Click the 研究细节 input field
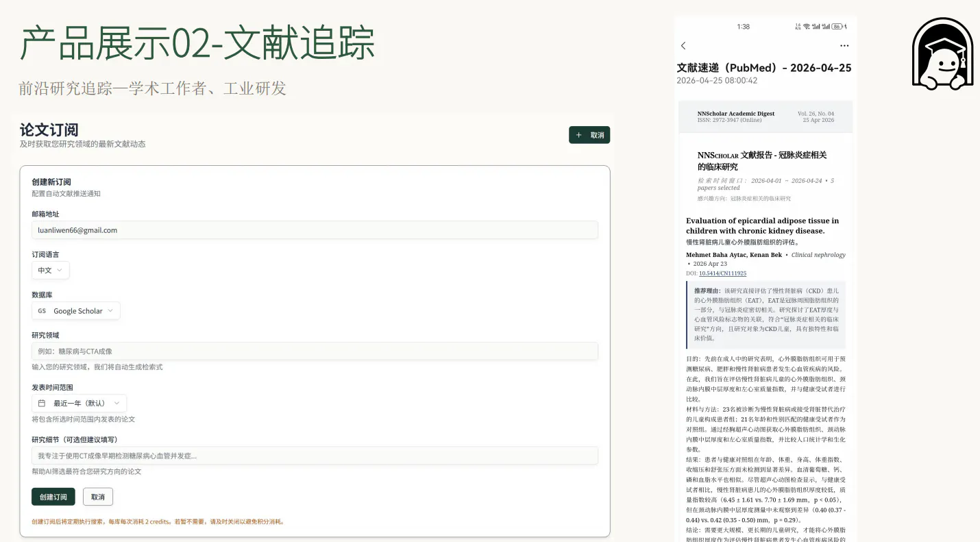 coord(315,456)
